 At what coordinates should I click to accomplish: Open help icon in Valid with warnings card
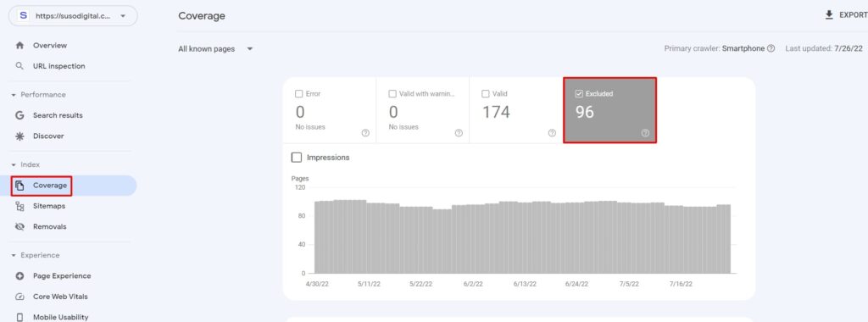click(459, 133)
